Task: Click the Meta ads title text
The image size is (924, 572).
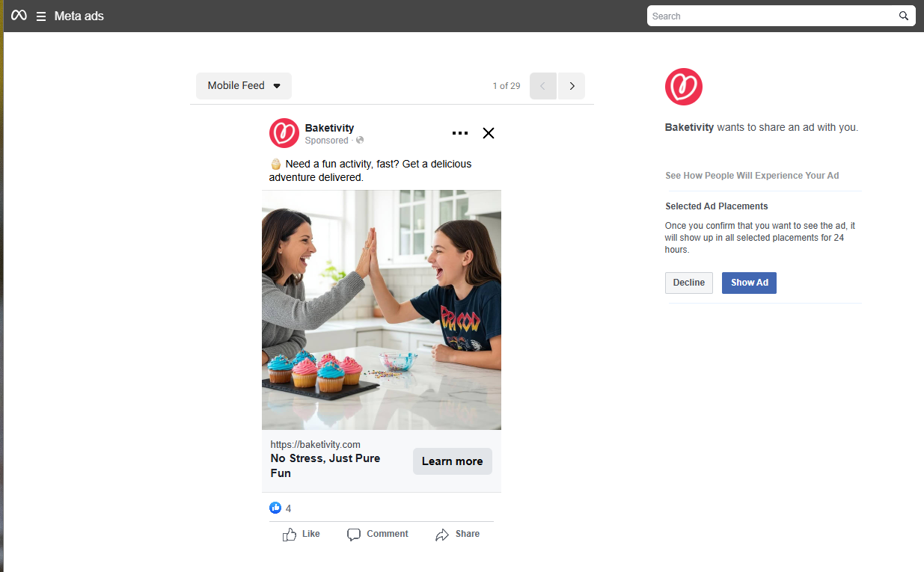Action: click(79, 16)
